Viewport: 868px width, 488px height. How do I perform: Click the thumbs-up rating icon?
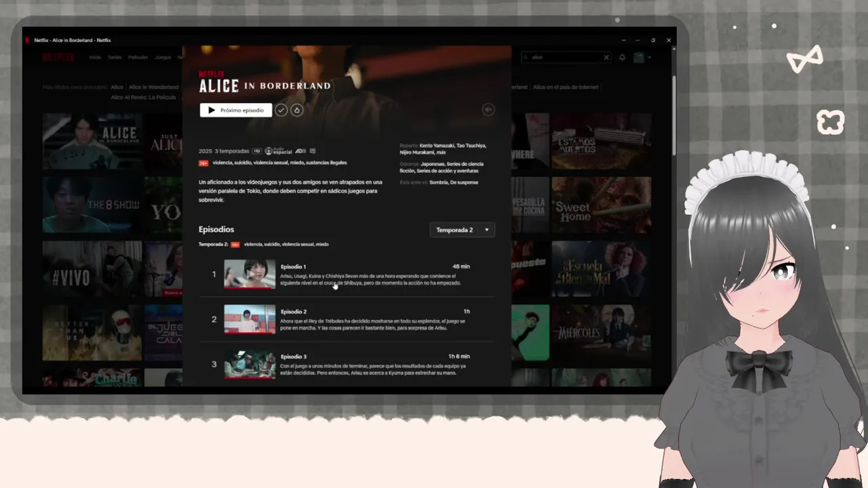(x=297, y=110)
